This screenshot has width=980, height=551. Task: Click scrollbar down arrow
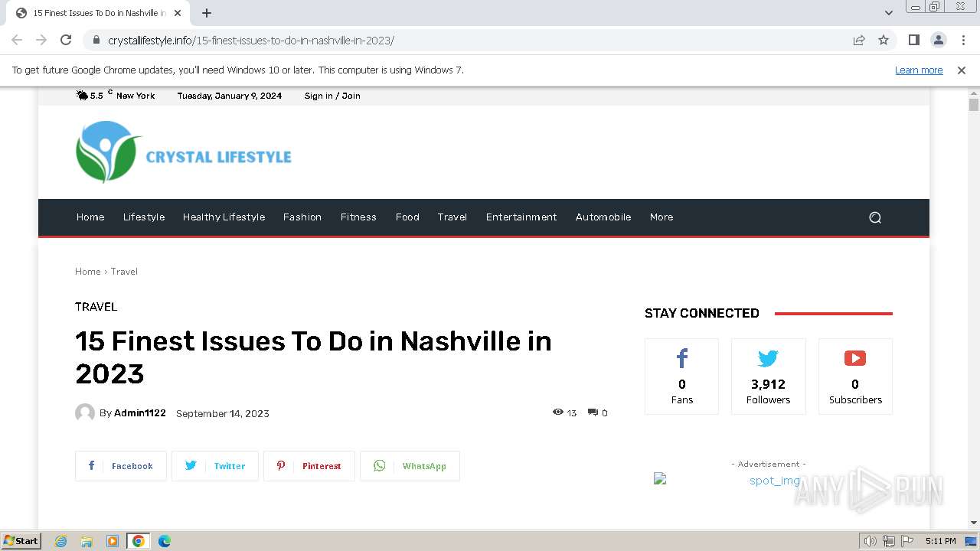pyautogui.click(x=974, y=523)
